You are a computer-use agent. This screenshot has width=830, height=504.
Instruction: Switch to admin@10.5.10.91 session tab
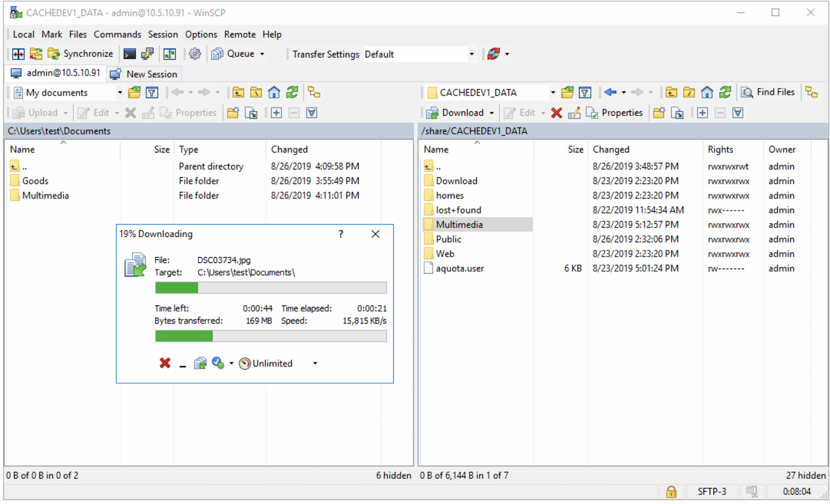point(56,73)
